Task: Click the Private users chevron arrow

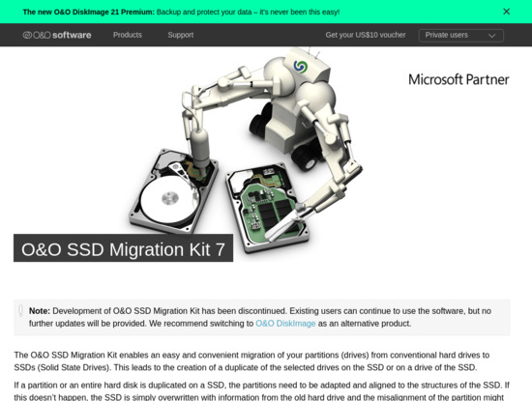Action: click(x=491, y=36)
